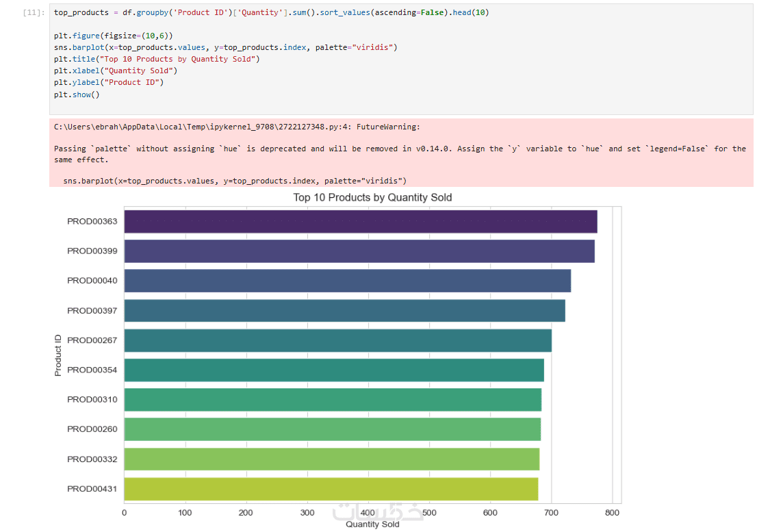Click the 'Quantity Sold' x-axis title

point(372,524)
